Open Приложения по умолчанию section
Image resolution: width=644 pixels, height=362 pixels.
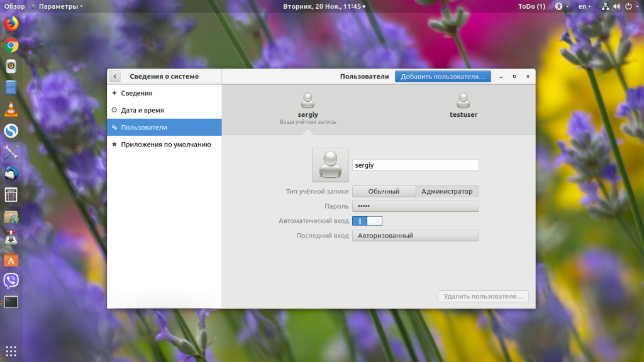pos(164,145)
